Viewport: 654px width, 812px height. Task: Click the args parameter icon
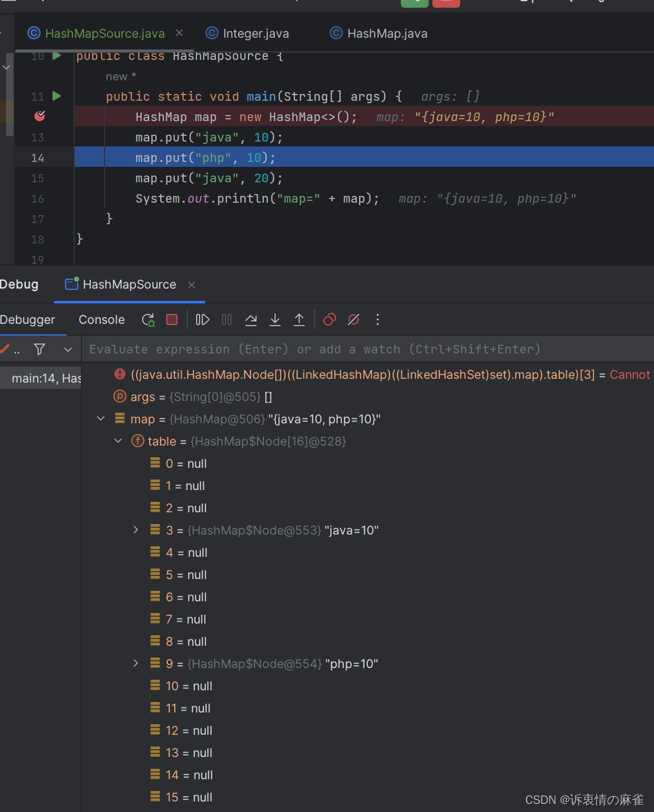(x=120, y=396)
